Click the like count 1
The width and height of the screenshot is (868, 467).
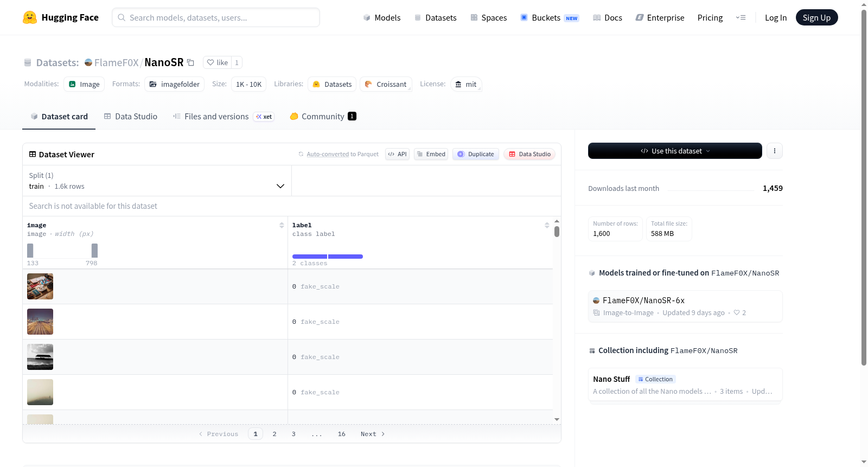coord(237,62)
